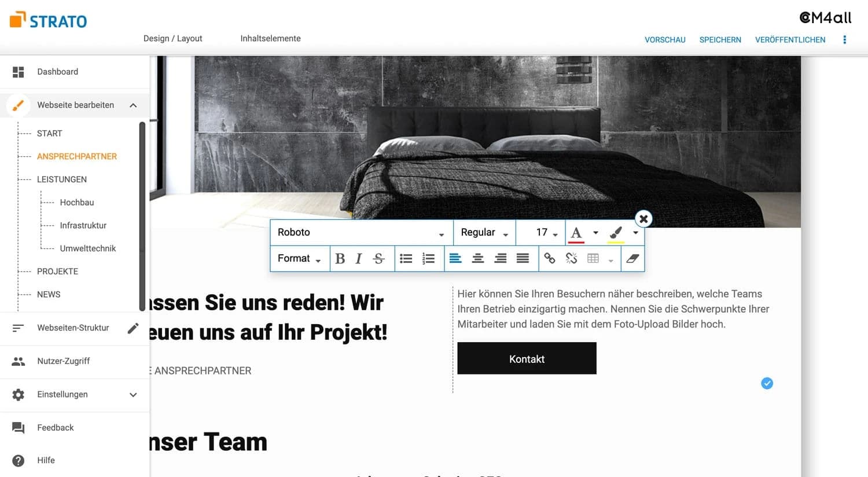Screen dimensions: 868x477
Task: Remove the hyperlink with the unlink icon
Action: [x=571, y=258]
